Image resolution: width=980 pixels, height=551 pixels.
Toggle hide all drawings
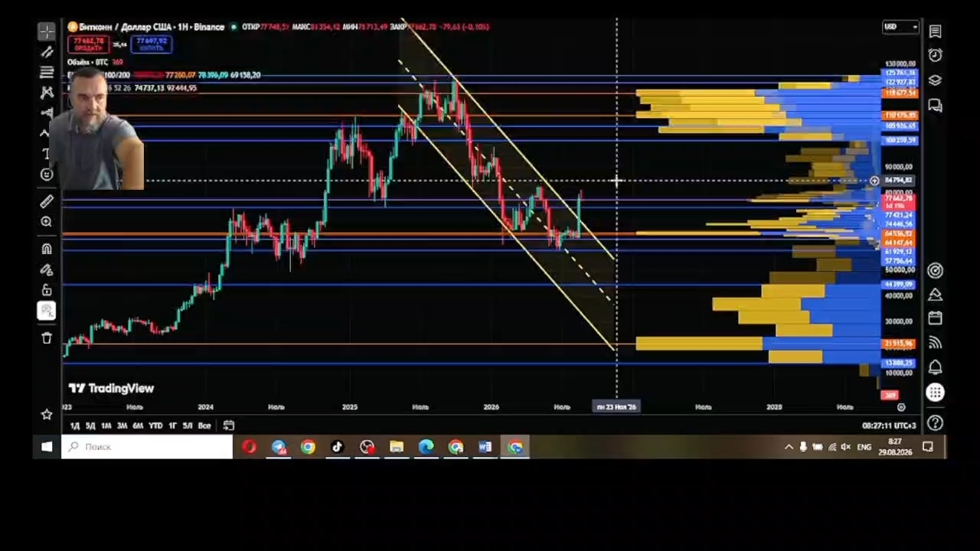(x=47, y=311)
